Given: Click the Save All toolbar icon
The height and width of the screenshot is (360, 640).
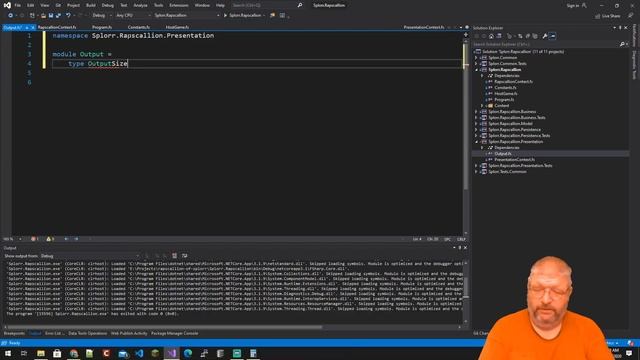Looking at the screenshot, I should click(x=58, y=16).
